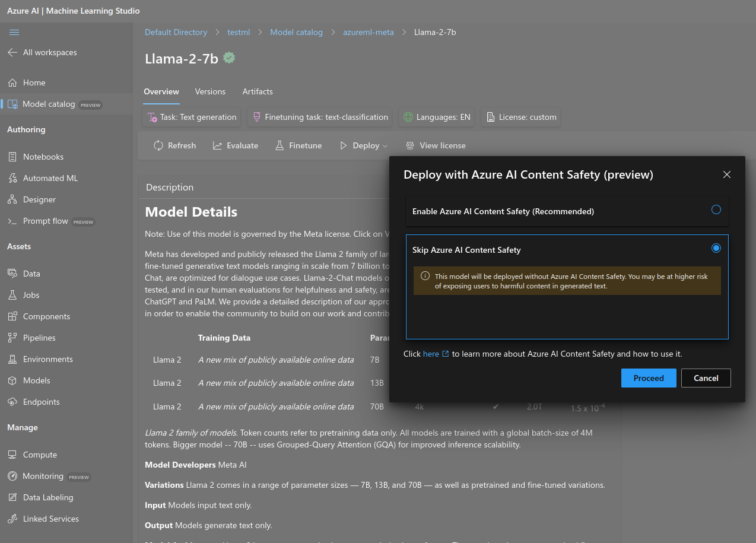
Task: Click the Evaluate chart icon
Action: pos(217,145)
